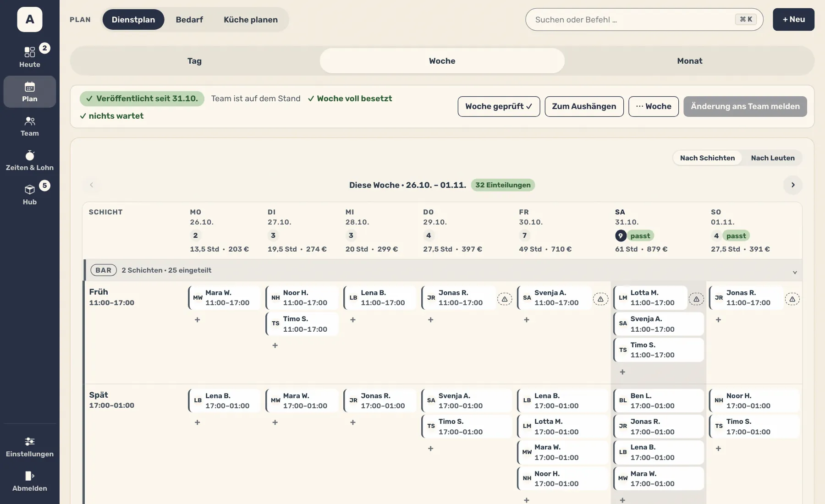Add a shift with plus under Timo S. Thursday late
Image resolution: width=825 pixels, height=504 pixels.
[430, 449]
